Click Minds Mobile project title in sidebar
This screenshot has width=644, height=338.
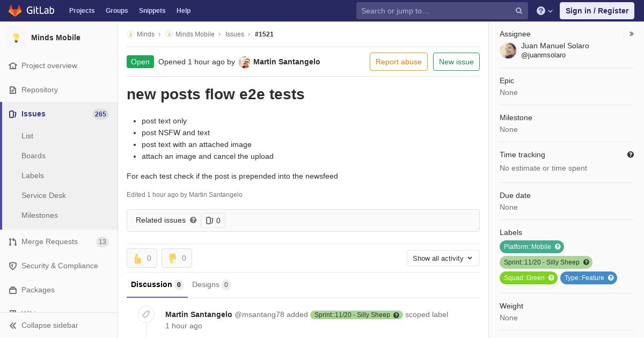click(56, 38)
